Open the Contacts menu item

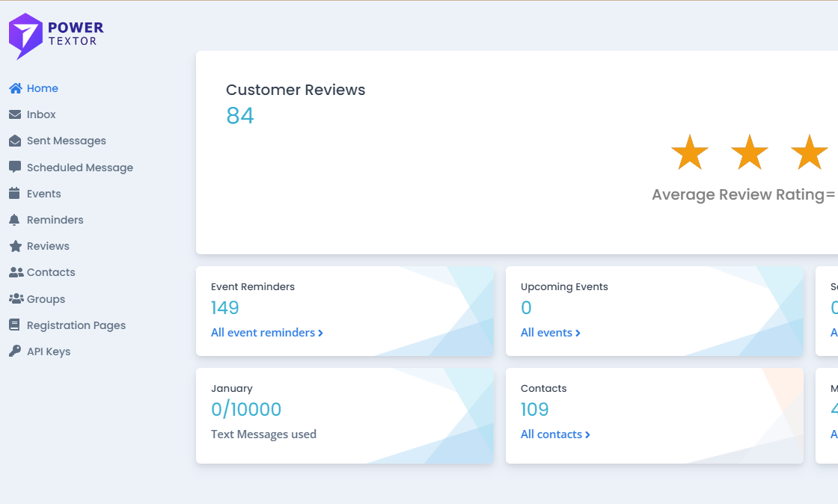tap(51, 272)
